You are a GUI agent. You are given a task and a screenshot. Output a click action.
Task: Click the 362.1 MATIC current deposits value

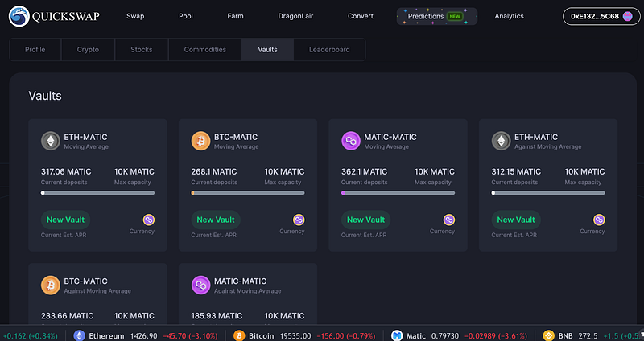(x=365, y=171)
